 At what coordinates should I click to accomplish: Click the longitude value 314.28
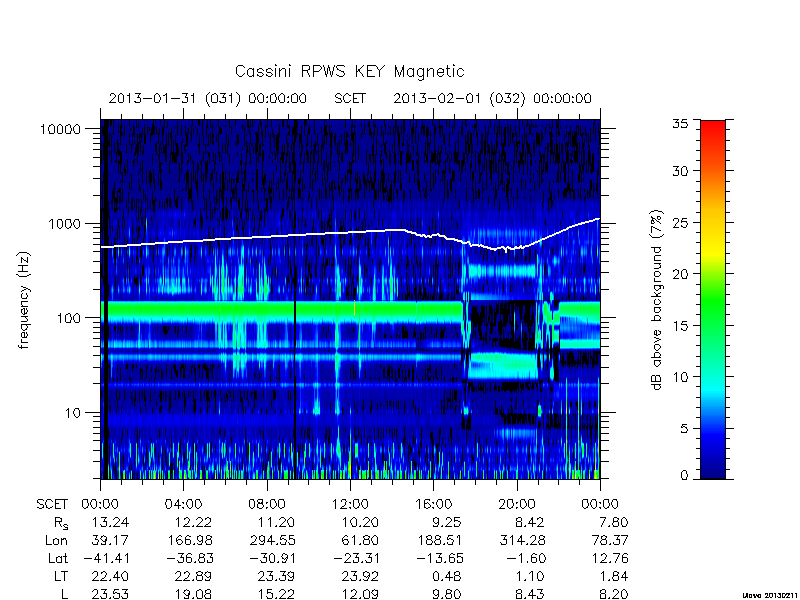click(522, 540)
